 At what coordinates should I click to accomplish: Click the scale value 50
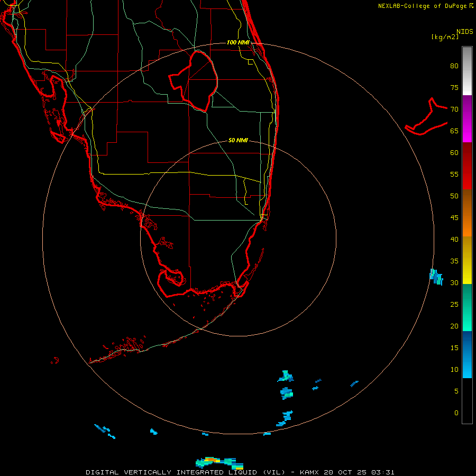454,196
